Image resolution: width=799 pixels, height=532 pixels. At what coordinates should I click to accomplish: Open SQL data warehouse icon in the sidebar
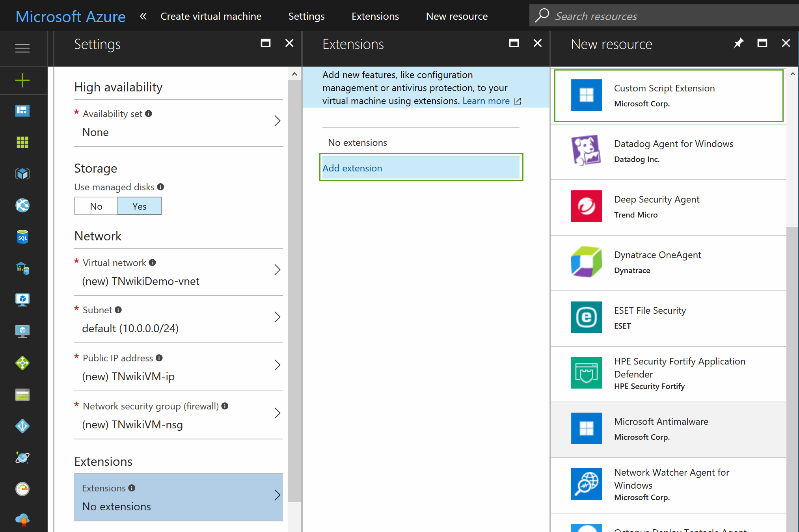(x=22, y=268)
